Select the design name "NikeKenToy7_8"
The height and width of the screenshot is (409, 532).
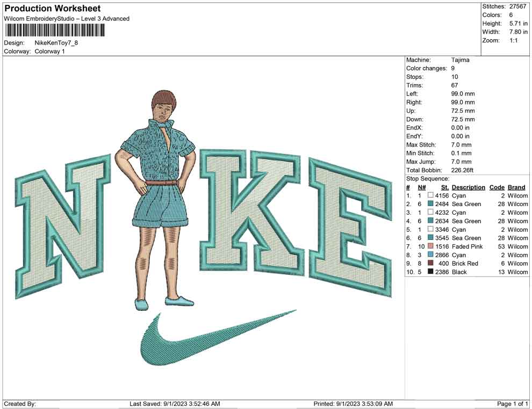(x=56, y=43)
